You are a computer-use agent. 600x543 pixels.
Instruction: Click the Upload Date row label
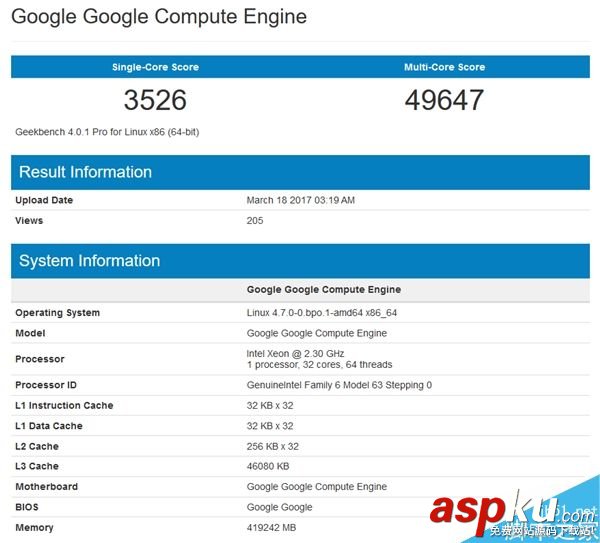click(44, 200)
